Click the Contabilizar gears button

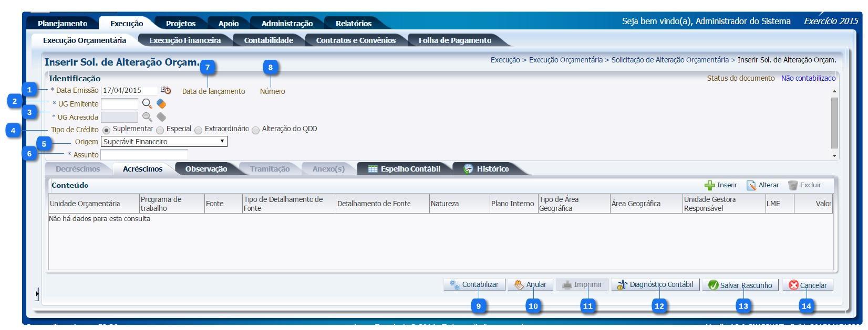pos(474,285)
